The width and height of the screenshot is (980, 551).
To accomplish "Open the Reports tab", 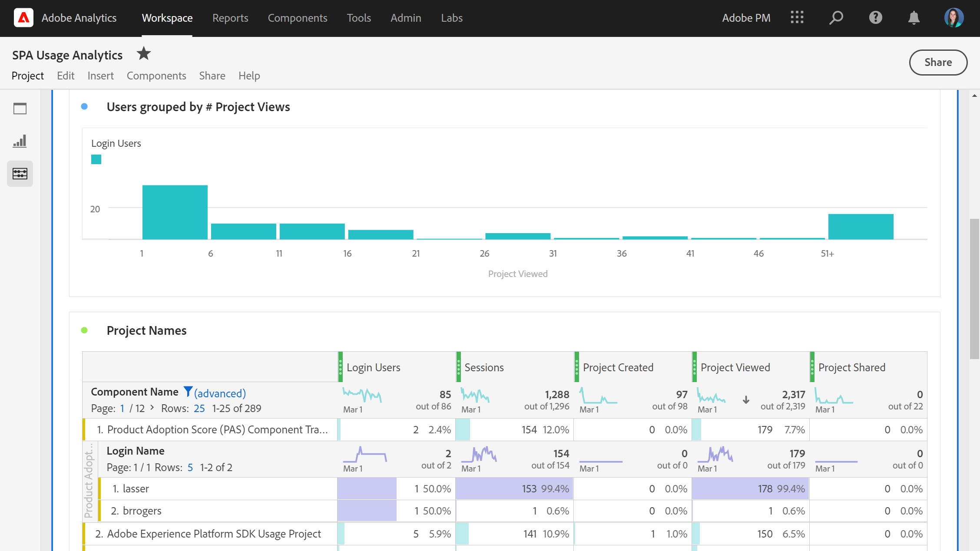I will [x=230, y=18].
